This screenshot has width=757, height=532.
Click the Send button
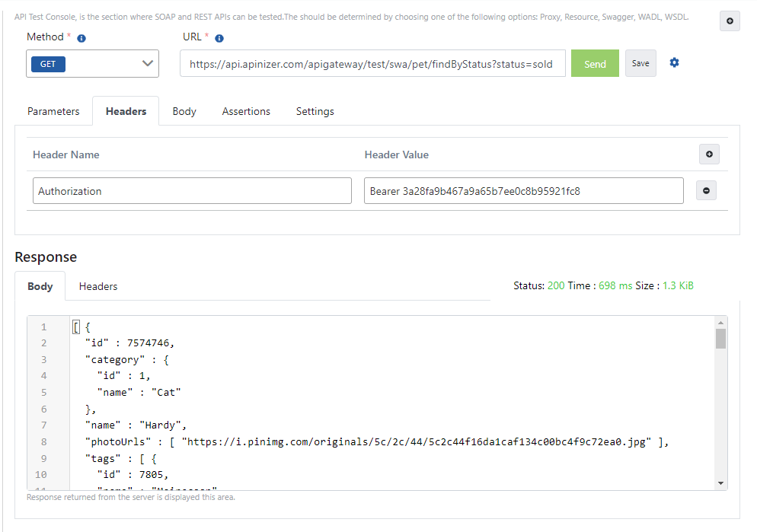pos(595,63)
